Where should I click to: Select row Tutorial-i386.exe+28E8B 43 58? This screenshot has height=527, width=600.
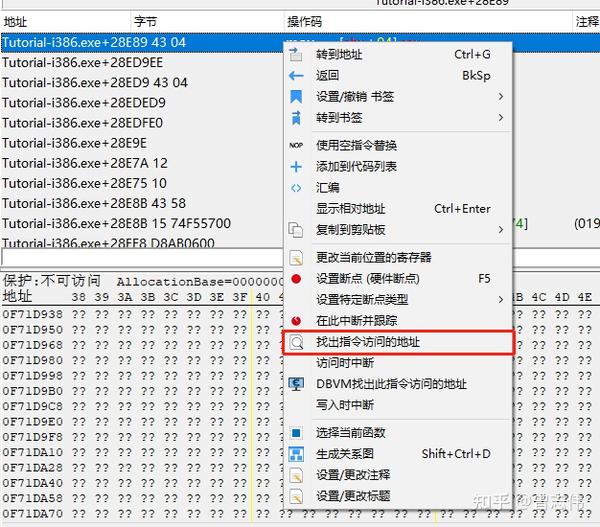[x=142, y=204]
